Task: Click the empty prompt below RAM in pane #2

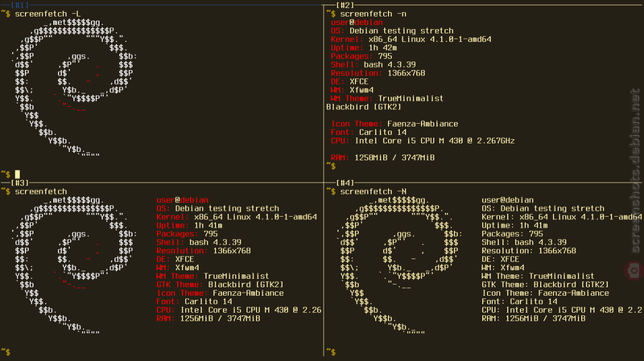Action: 331,166
